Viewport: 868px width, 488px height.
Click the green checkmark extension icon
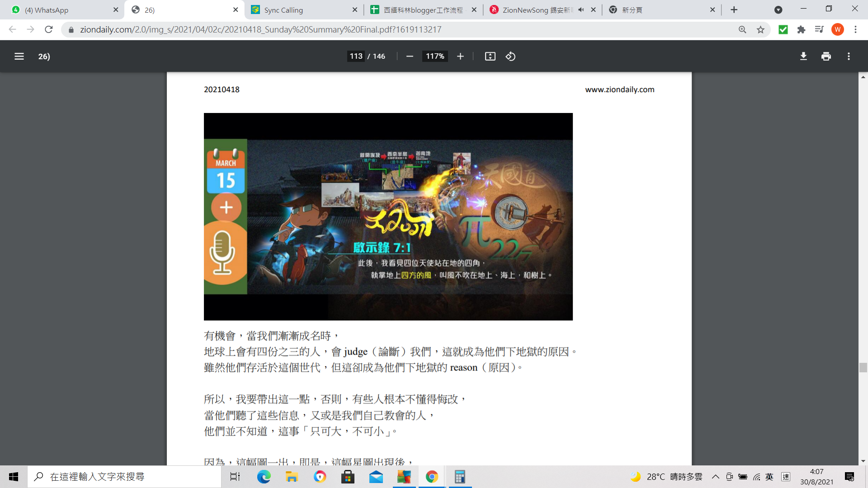783,29
